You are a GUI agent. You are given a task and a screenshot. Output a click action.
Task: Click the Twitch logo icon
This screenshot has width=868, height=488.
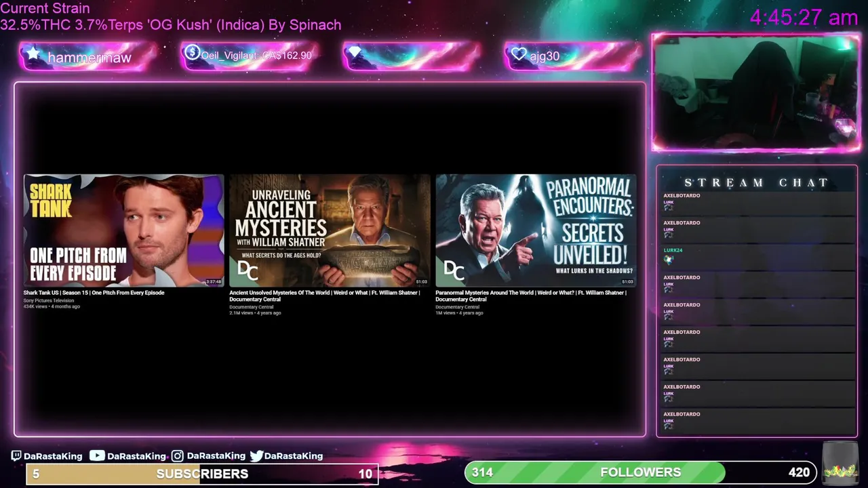16,456
